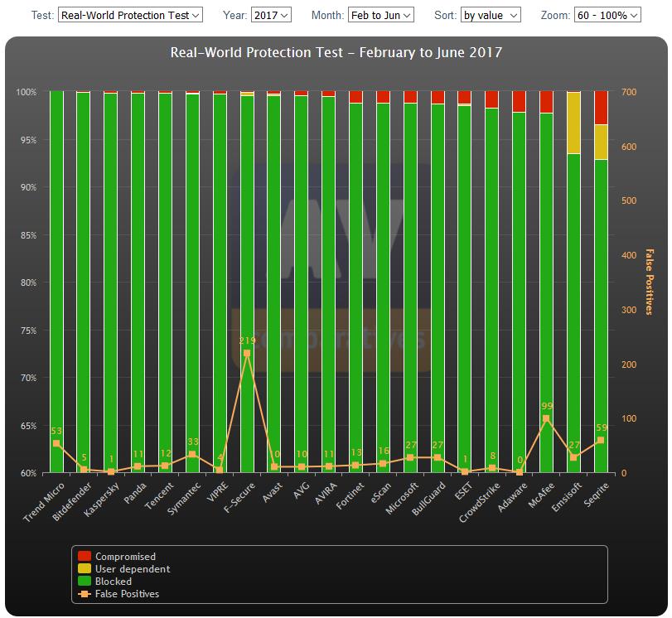Click the Seqrite axis label
The height and width of the screenshot is (618, 672).
click(596, 495)
